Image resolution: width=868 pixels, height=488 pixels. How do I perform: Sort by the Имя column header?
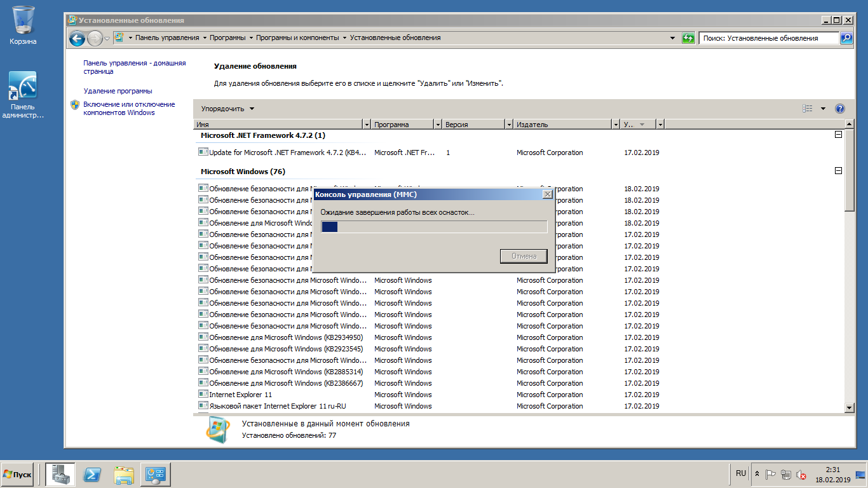tap(278, 125)
